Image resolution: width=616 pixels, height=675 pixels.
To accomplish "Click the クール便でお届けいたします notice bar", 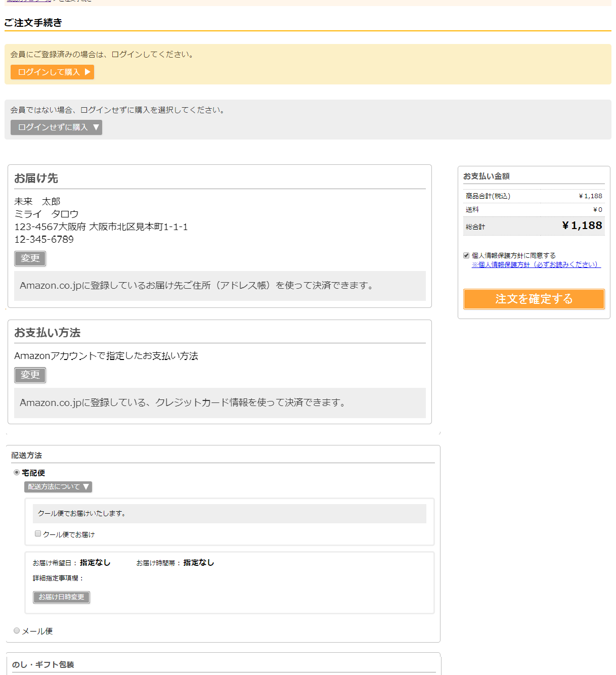I will click(230, 514).
